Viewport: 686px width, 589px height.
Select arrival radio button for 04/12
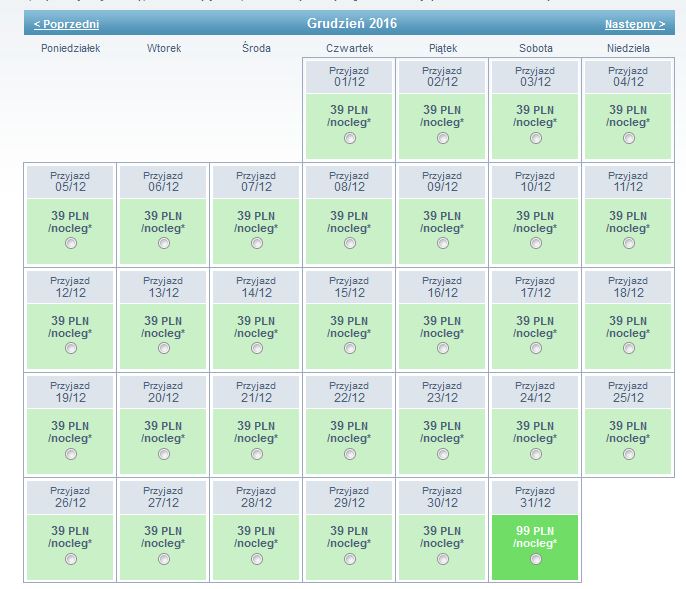pos(629,138)
